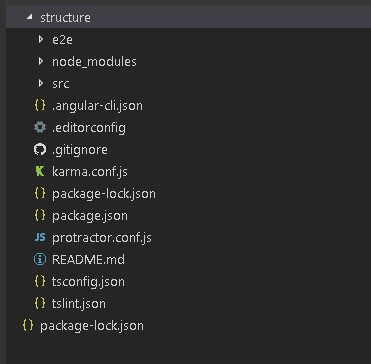Open the tsconfig.json file
The image size is (371, 364).
tap(88, 282)
